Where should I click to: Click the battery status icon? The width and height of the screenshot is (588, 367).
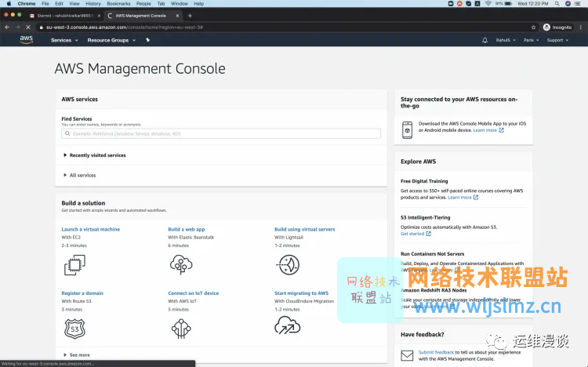tap(509, 3)
